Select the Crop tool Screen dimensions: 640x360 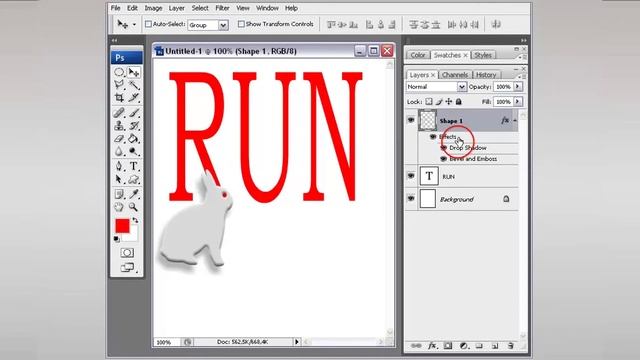pos(119,98)
